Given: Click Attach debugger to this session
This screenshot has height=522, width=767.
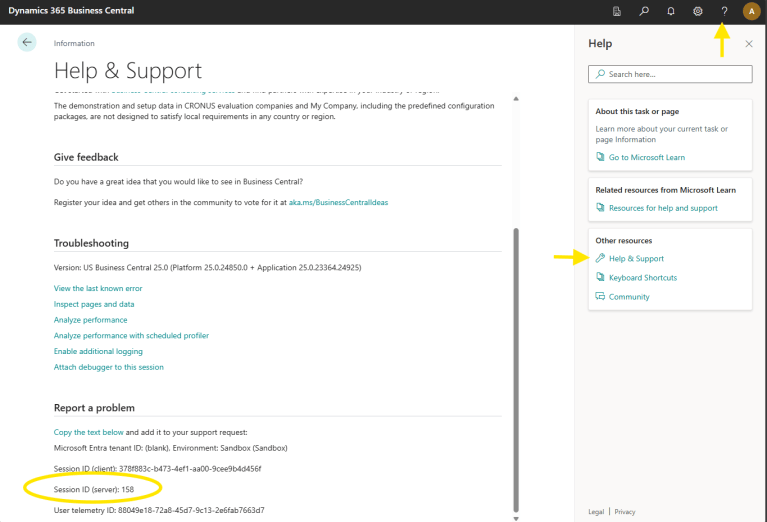Looking at the screenshot, I should click(x=109, y=367).
